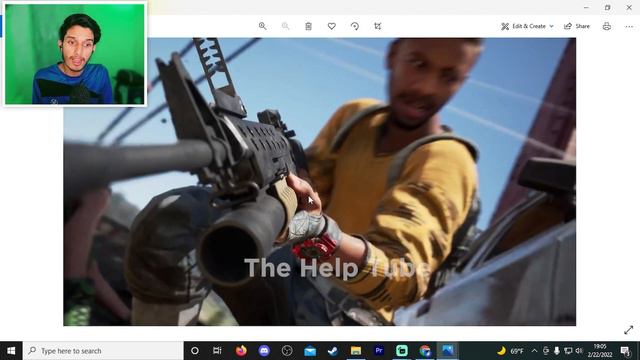Open the Edit & Create menu
640x360 pixels.
pos(527,26)
